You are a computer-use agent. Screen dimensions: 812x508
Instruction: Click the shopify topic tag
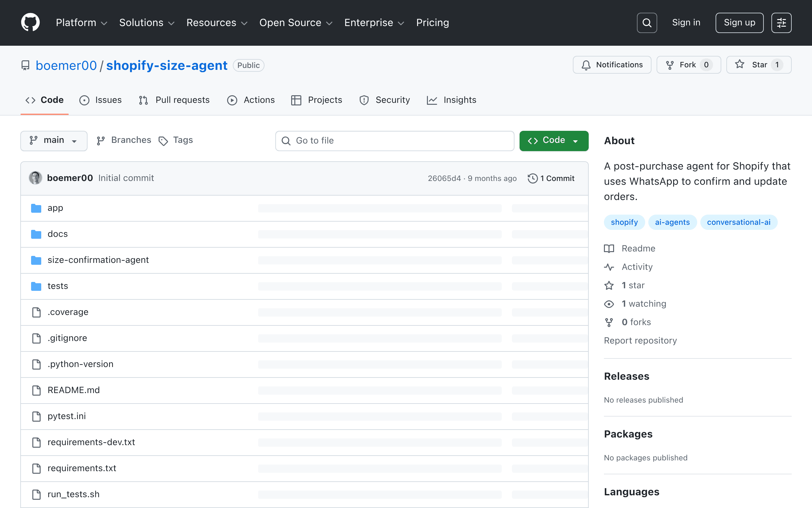click(624, 223)
